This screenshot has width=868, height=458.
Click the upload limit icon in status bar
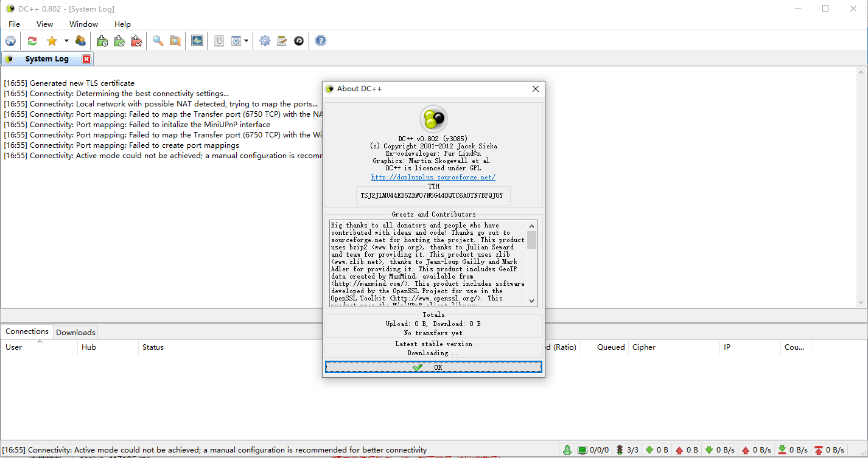click(819, 450)
